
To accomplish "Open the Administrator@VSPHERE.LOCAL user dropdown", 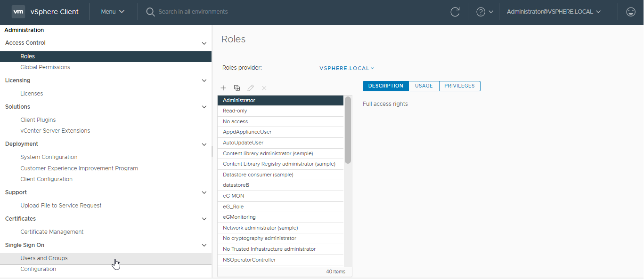I will [554, 12].
